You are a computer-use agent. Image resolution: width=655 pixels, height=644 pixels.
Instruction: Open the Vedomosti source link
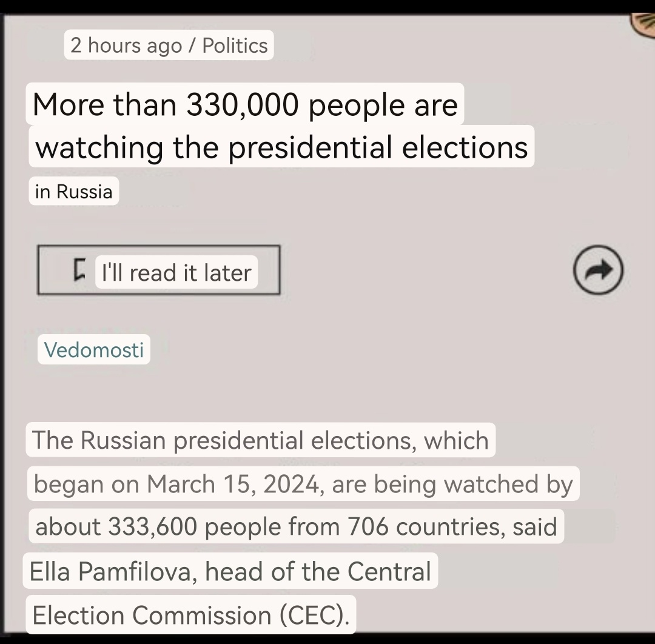pos(94,350)
